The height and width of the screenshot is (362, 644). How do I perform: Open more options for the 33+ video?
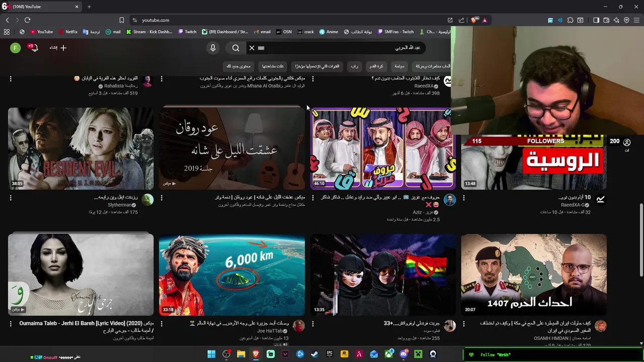(312, 324)
